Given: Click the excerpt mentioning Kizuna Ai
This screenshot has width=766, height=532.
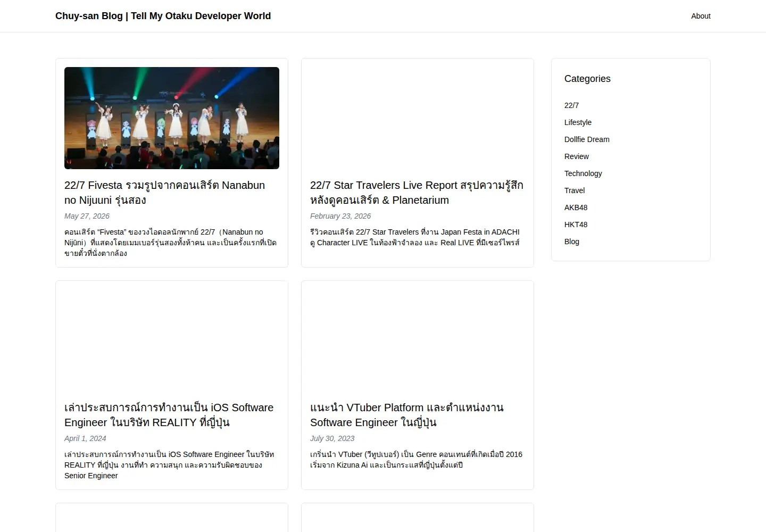Looking at the screenshot, I should click(416, 460).
